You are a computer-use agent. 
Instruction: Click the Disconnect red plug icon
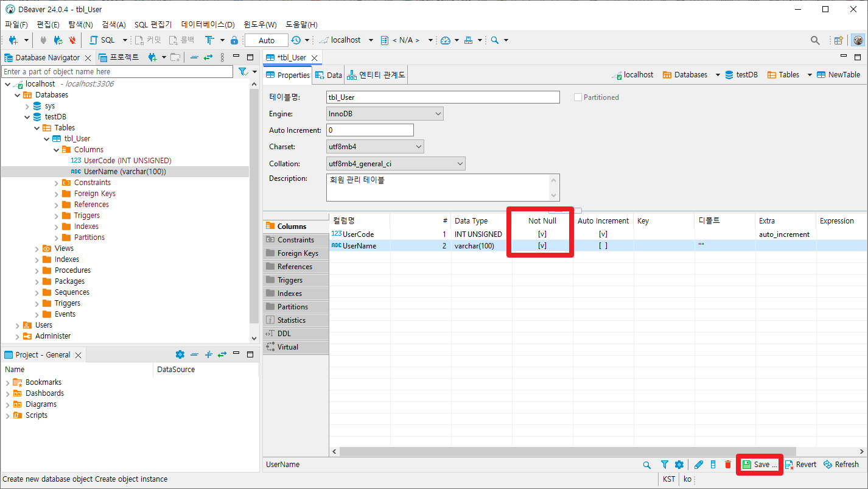tap(72, 40)
